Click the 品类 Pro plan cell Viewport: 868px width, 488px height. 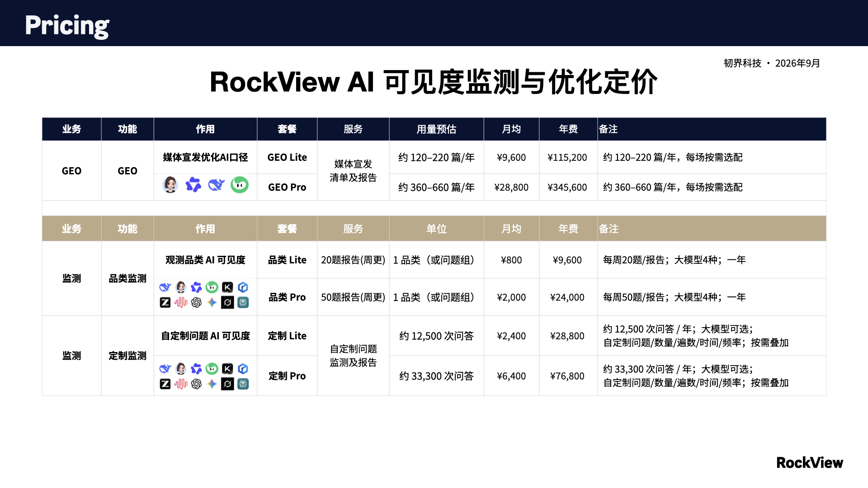point(287,297)
